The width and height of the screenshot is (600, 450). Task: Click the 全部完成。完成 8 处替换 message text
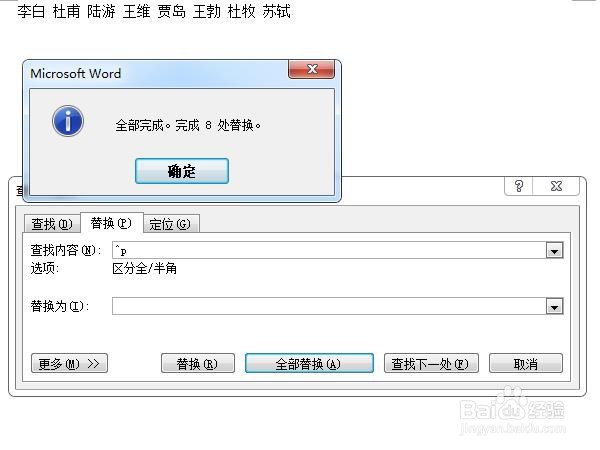[x=188, y=125]
